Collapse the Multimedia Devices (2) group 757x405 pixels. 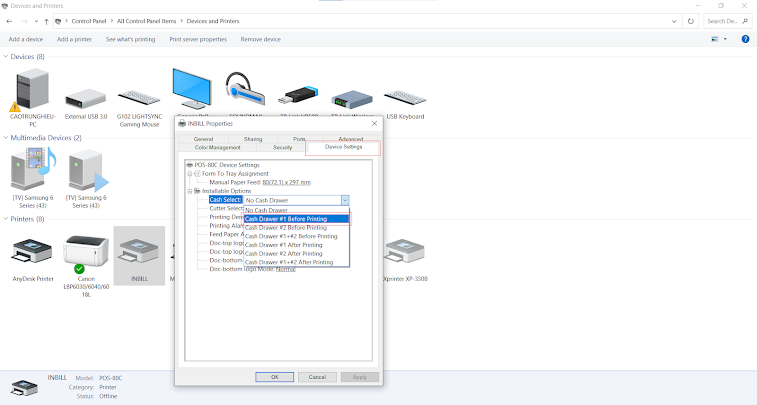6,138
